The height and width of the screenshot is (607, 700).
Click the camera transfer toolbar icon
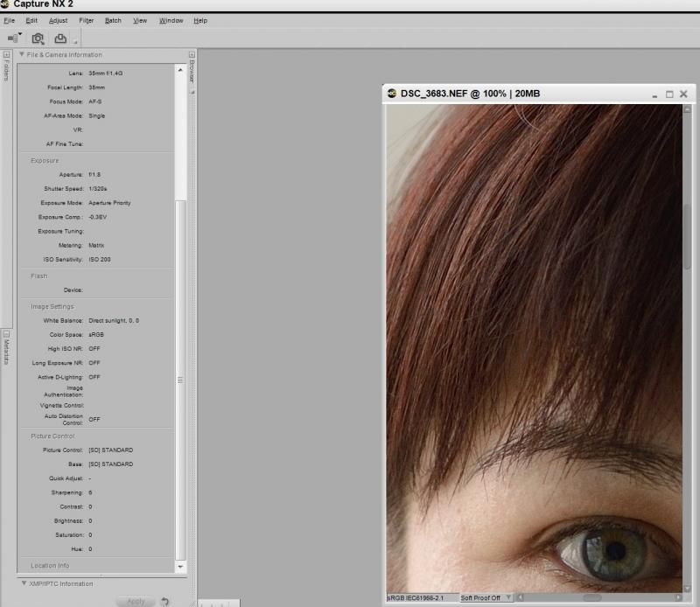[x=38, y=38]
